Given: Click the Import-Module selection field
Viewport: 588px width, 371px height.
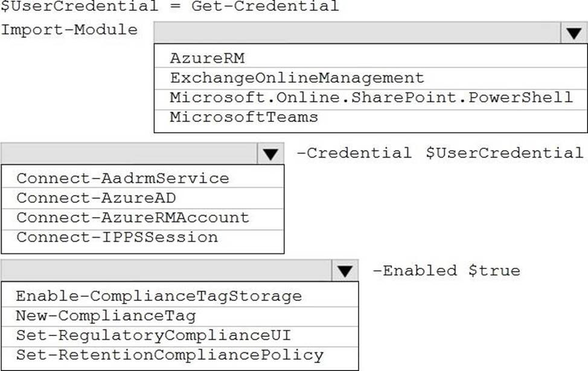Looking at the screenshot, I should pos(357,33).
